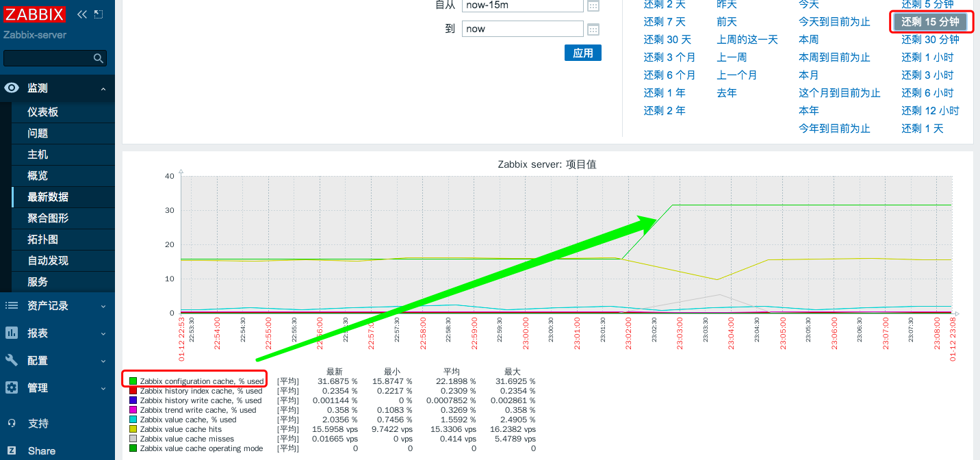Select 还剩 6 小时 time range
The image size is (980, 460).
[927, 93]
